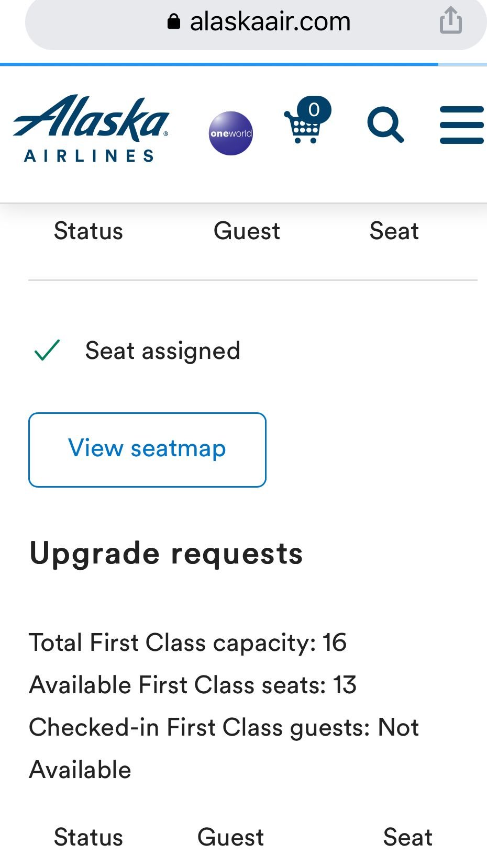Tap Status column under Upgrade requests
The width and height of the screenshot is (487, 868).
tap(88, 837)
